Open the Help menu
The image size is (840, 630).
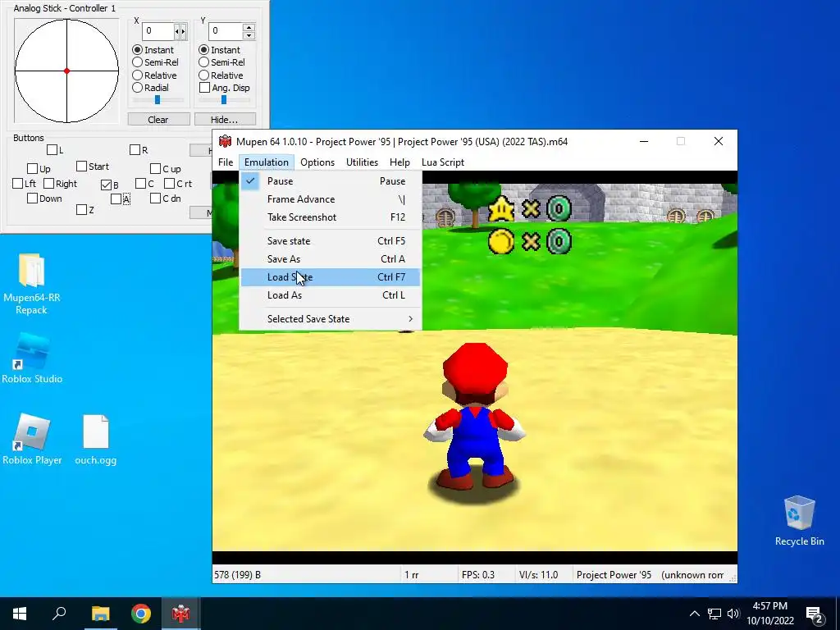coord(399,162)
